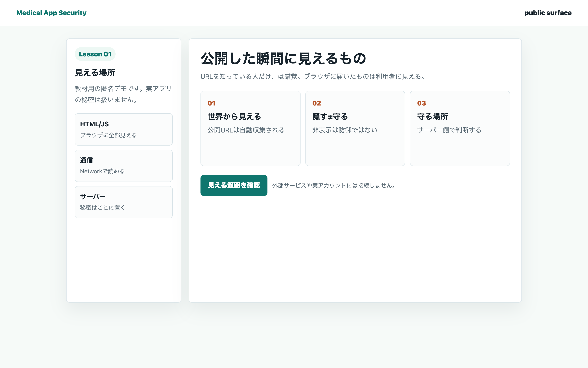
Task: Select the サーバー sidebar card
Action: (x=124, y=202)
